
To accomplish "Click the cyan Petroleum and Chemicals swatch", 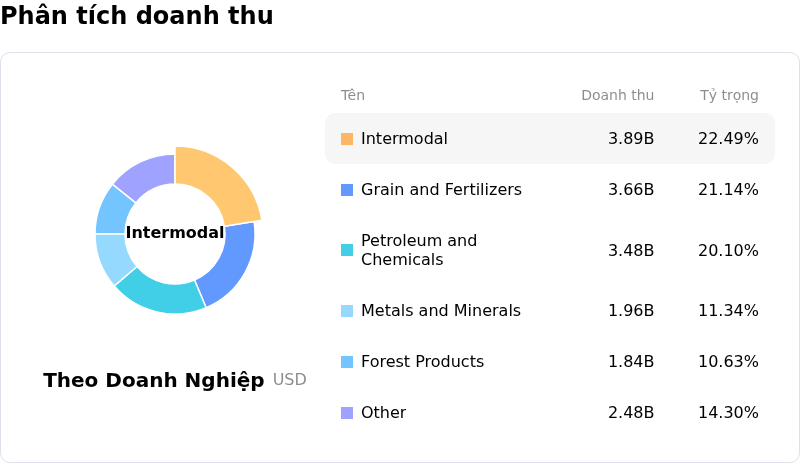I will click(347, 250).
